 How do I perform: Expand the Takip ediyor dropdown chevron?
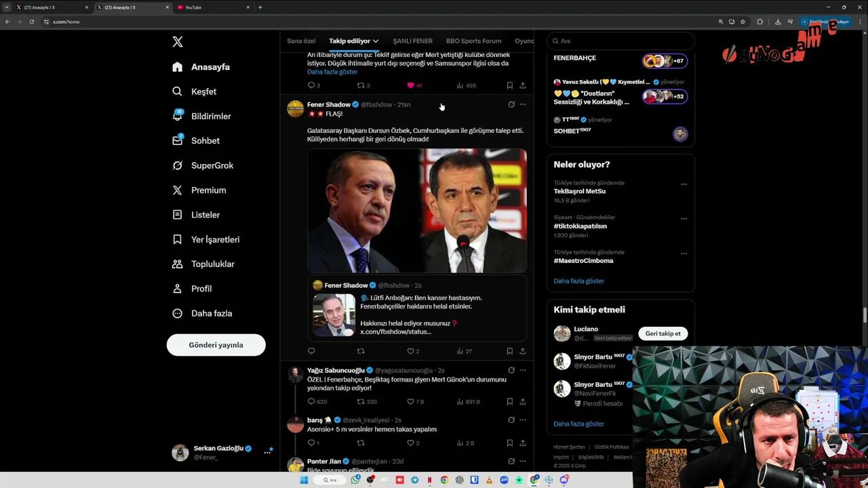pyautogui.click(x=376, y=41)
